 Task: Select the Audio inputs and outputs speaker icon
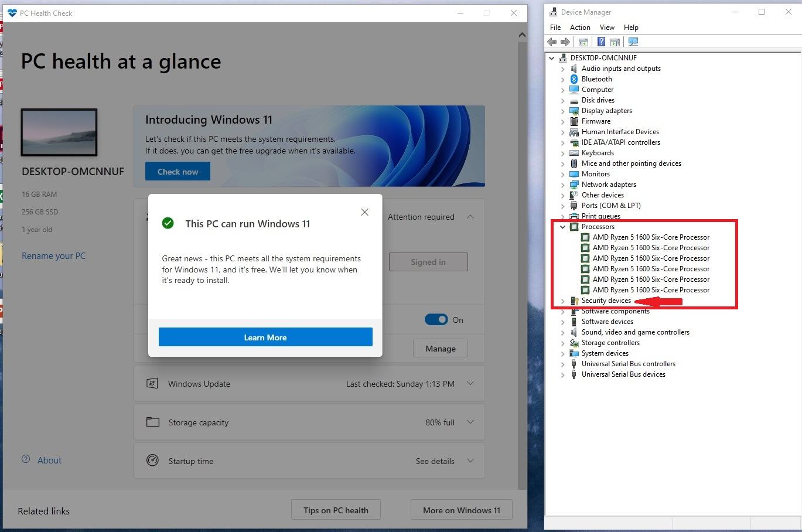[574, 69]
